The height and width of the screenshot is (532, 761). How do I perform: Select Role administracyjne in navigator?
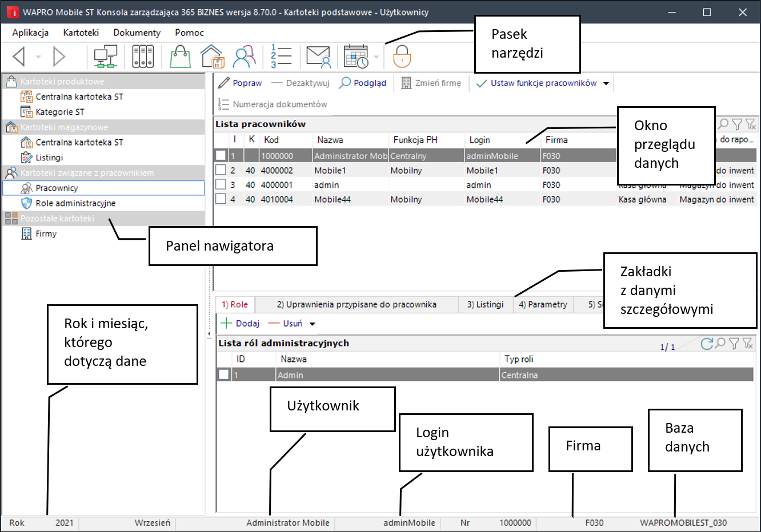pos(75,203)
